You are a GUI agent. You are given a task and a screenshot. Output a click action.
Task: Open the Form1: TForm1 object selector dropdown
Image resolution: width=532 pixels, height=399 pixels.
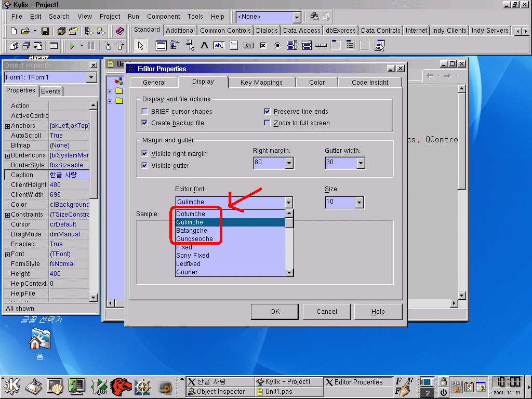point(91,77)
